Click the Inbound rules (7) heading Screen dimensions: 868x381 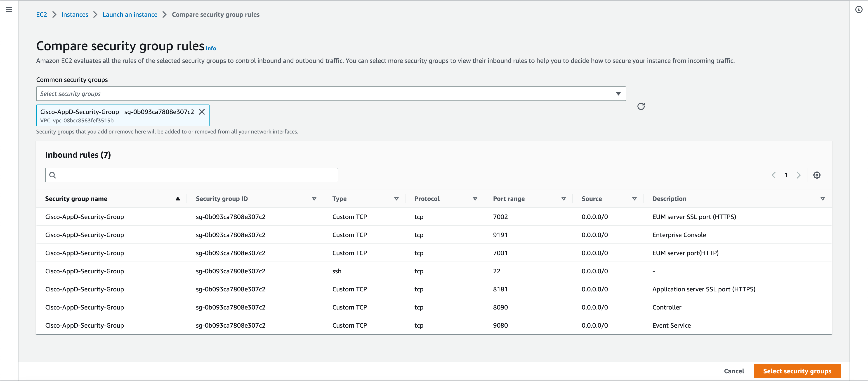(78, 155)
